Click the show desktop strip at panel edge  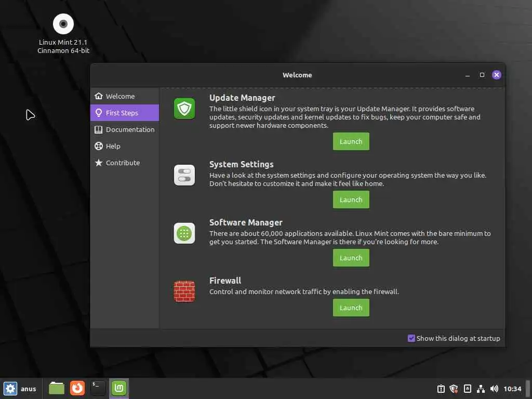click(x=528, y=389)
